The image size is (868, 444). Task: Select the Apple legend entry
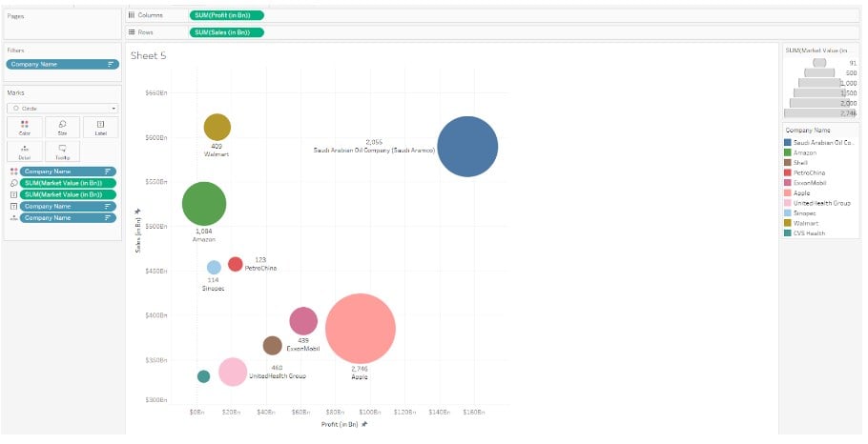pyautogui.click(x=797, y=193)
